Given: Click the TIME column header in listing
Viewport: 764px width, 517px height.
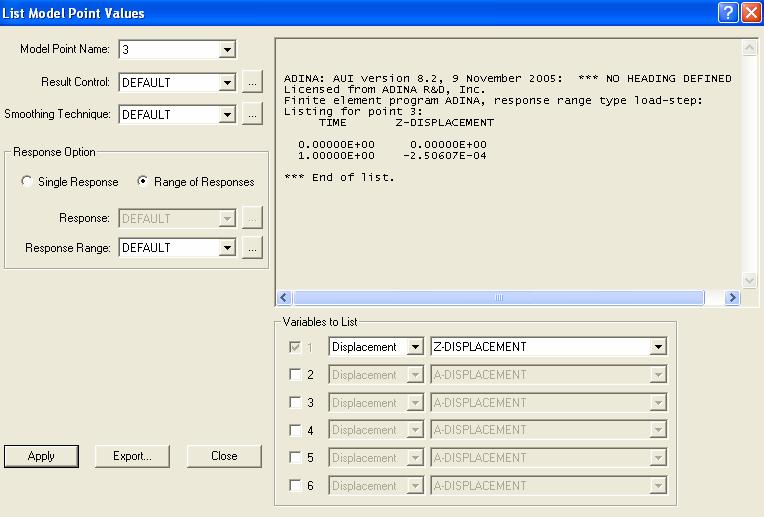Looking at the screenshot, I should pos(333,123).
